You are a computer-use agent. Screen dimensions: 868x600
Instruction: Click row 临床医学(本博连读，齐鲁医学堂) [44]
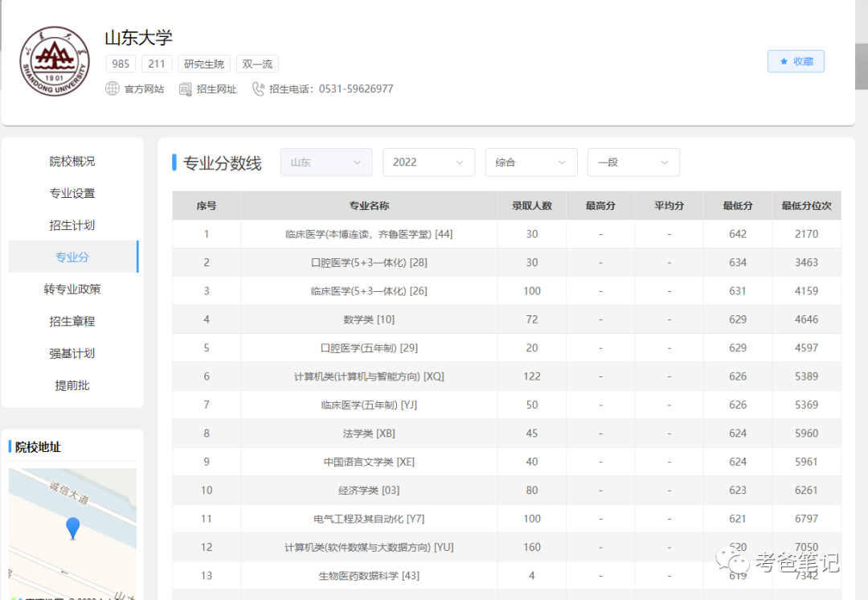tap(506, 234)
